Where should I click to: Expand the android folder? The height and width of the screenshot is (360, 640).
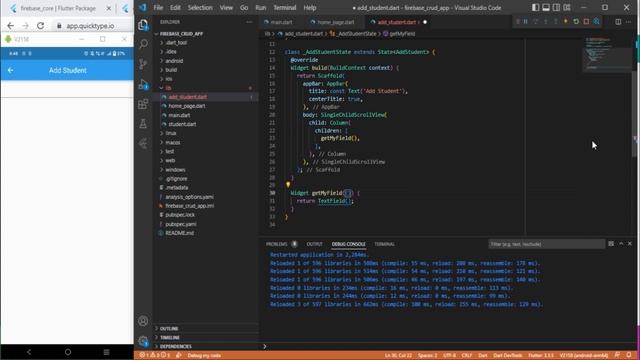tap(174, 61)
